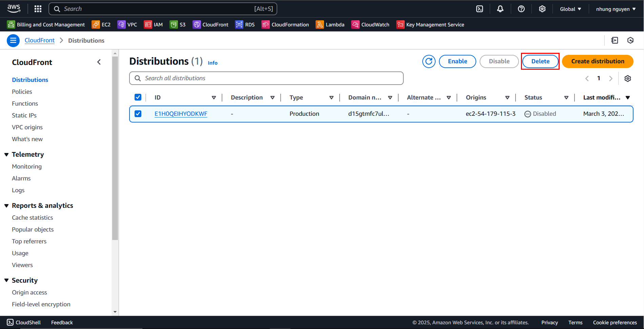Open the CloudShell icon in top bar
Screen dimensions: 644x329
[x=480, y=9]
